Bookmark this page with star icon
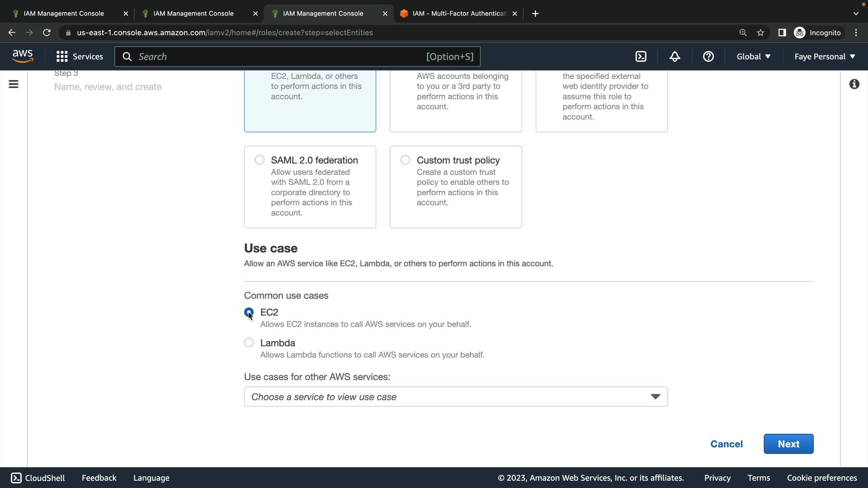Viewport: 868px width, 488px height. [760, 33]
